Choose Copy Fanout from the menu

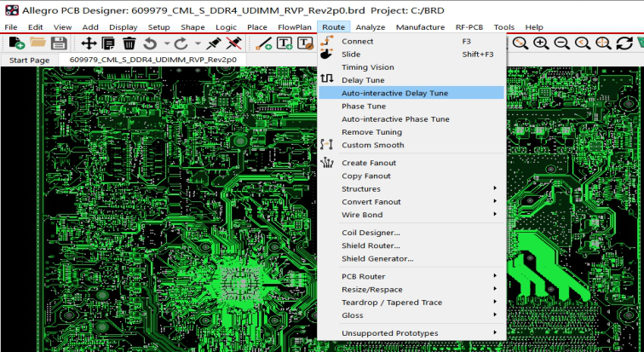(x=411, y=176)
